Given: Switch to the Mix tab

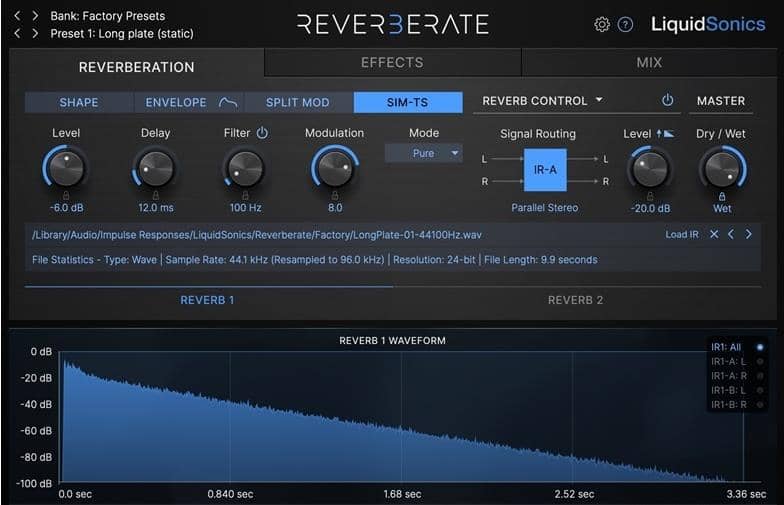Looking at the screenshot, I should (x=650, y=62).
